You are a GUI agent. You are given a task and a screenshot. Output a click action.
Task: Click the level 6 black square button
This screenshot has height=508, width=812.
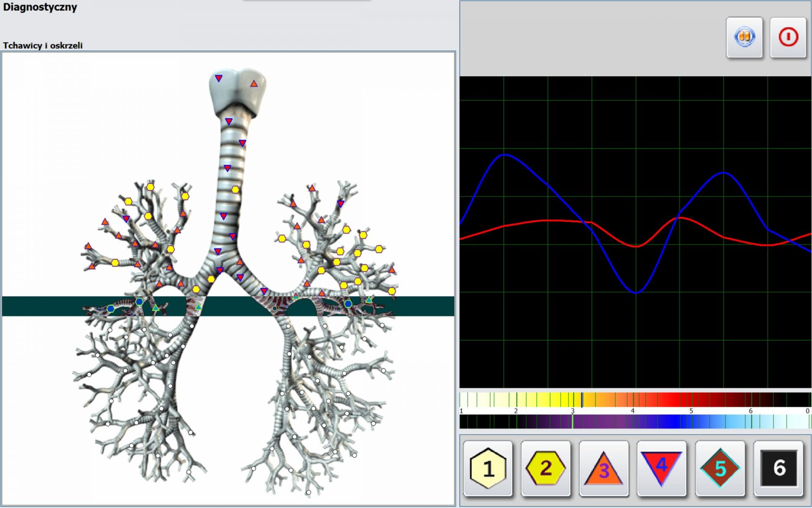pos(779,468)
